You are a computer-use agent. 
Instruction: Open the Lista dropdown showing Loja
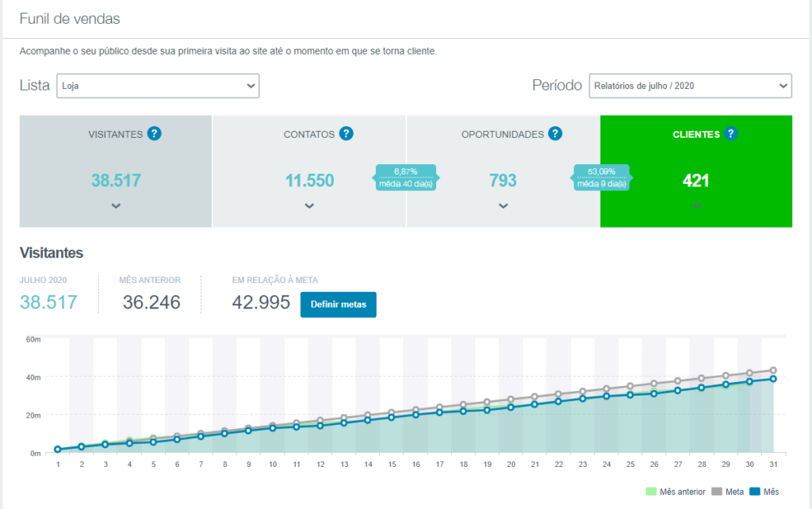coord(158,86)
